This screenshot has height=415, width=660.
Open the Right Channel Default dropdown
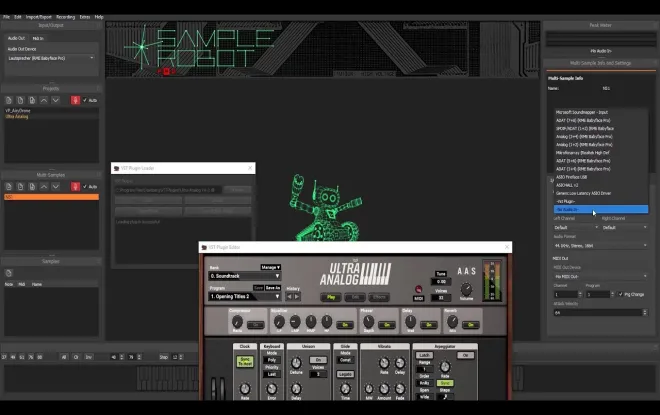coord(625,227)
